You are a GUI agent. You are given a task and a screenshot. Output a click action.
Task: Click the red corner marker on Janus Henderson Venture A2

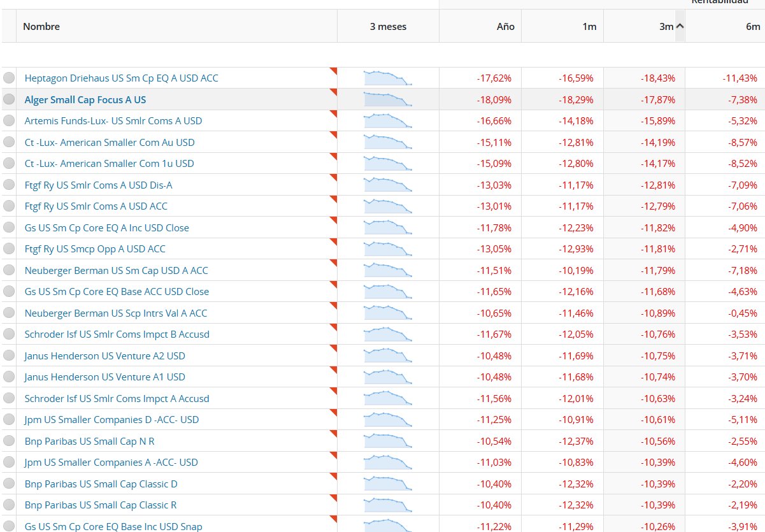[x=333, y=349]
